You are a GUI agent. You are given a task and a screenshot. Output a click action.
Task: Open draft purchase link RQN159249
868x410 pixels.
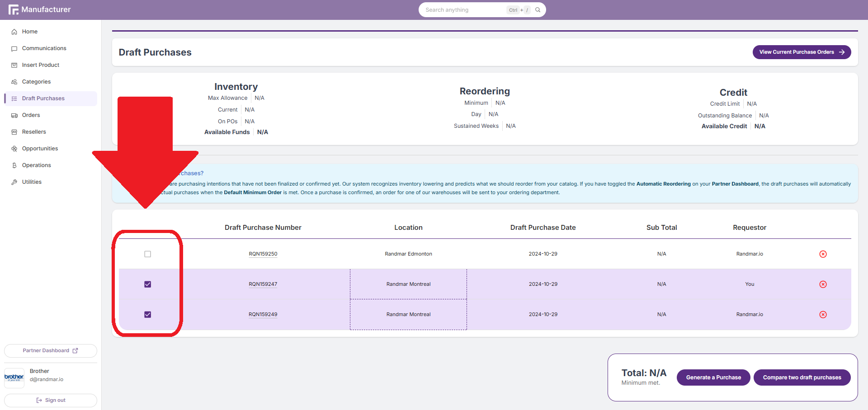263,315
